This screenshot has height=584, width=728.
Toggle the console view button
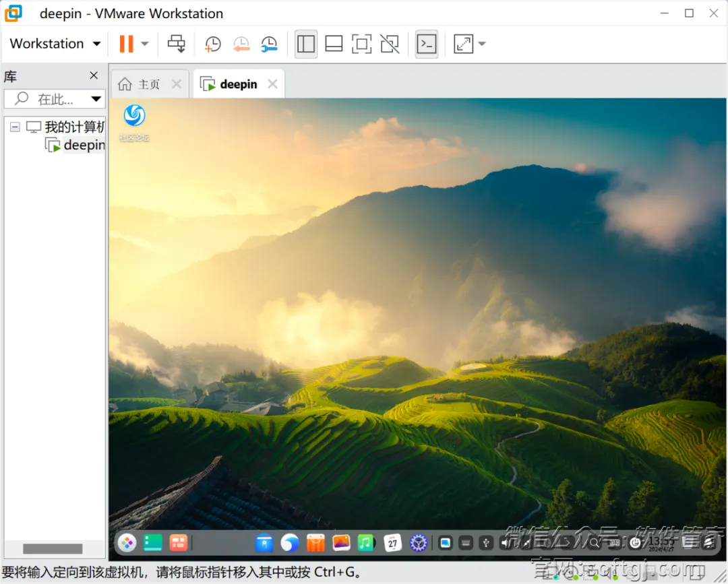tap(427, 44)
